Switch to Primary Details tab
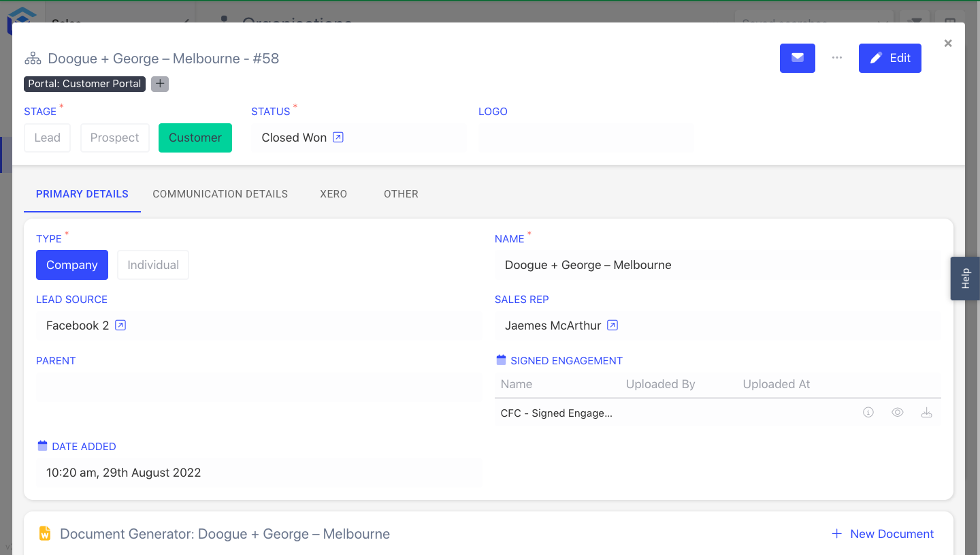This screenshot has height=555, width=980. pyautogui.click(x=82, y=194)
